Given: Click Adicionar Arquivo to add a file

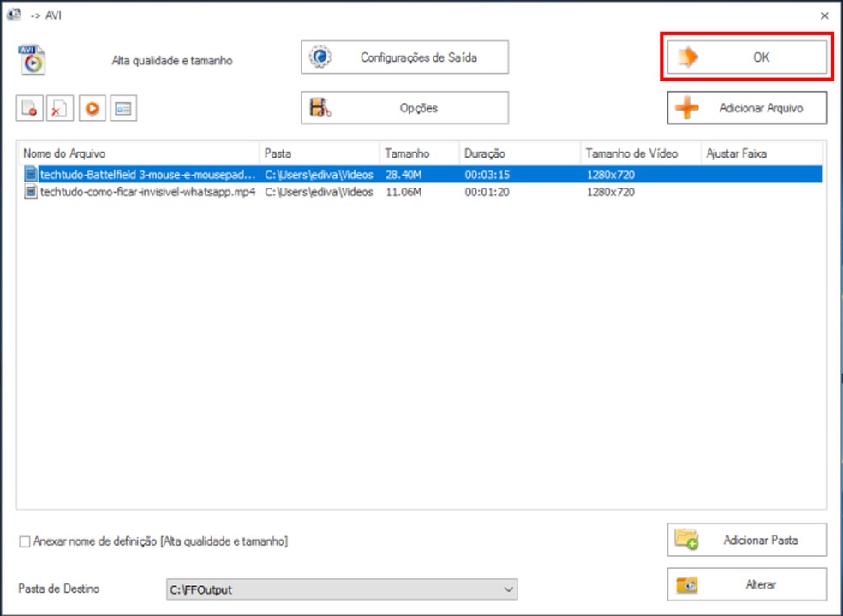Looking at the screenshot, I should 747,107.
